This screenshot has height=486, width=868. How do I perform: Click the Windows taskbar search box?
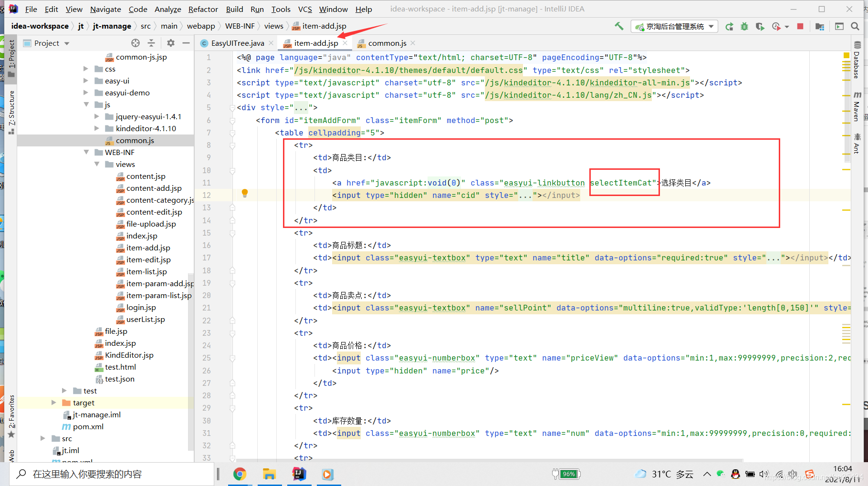pos(112,474)
